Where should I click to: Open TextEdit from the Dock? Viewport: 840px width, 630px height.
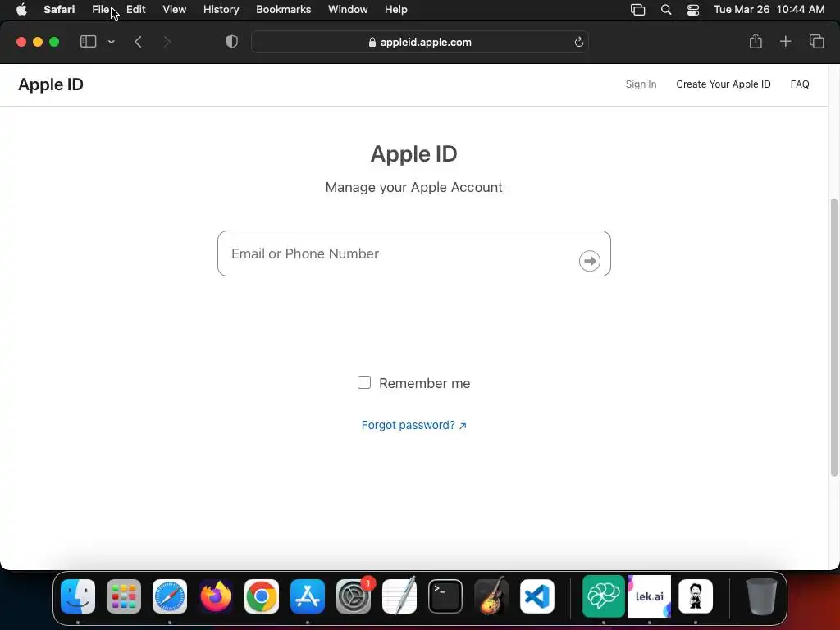point(399,596)
